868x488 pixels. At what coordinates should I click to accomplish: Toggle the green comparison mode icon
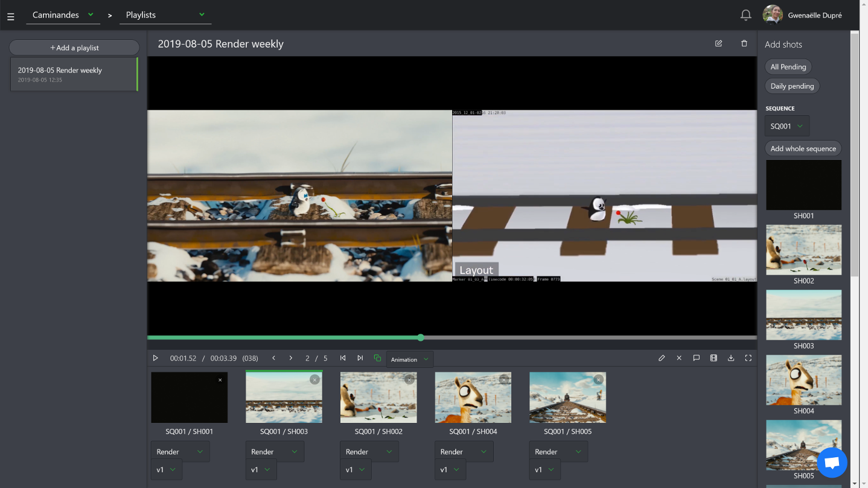377,358
